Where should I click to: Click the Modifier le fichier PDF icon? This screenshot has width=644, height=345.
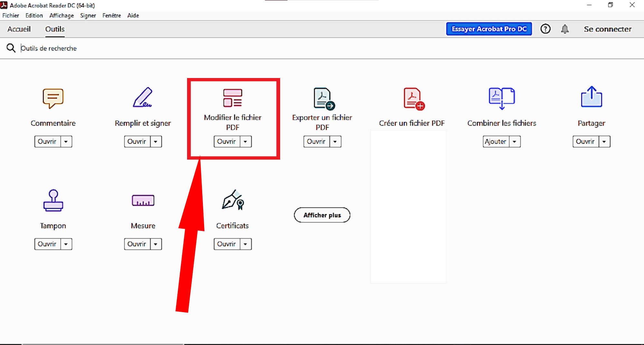232,98
